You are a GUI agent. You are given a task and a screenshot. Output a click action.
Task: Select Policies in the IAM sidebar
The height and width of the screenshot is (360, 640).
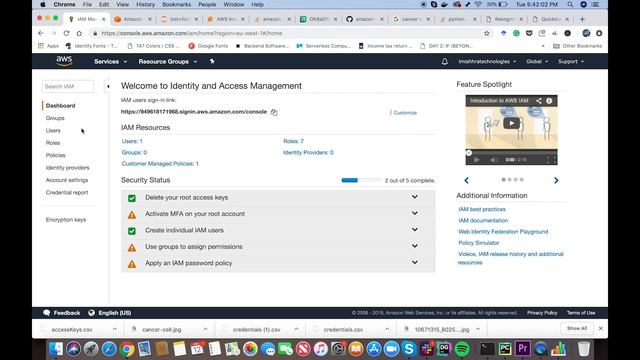point(56,155)
